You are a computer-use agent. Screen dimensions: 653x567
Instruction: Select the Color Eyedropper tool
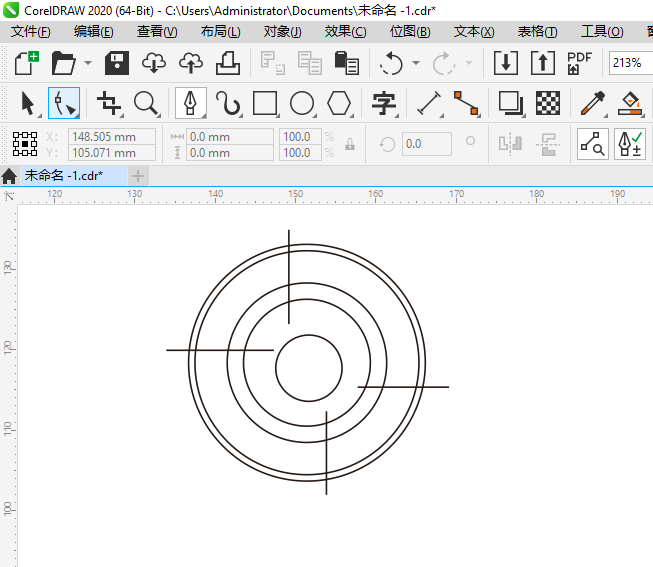tap(593, 103)
